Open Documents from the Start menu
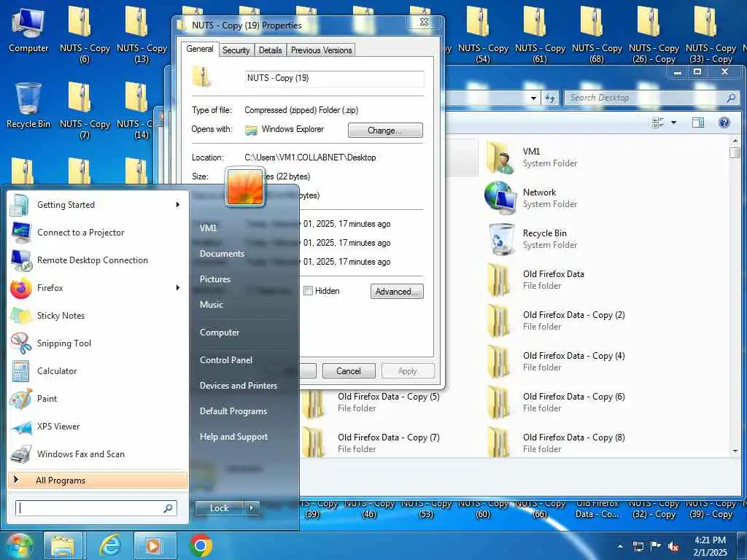 coord(222,254)
